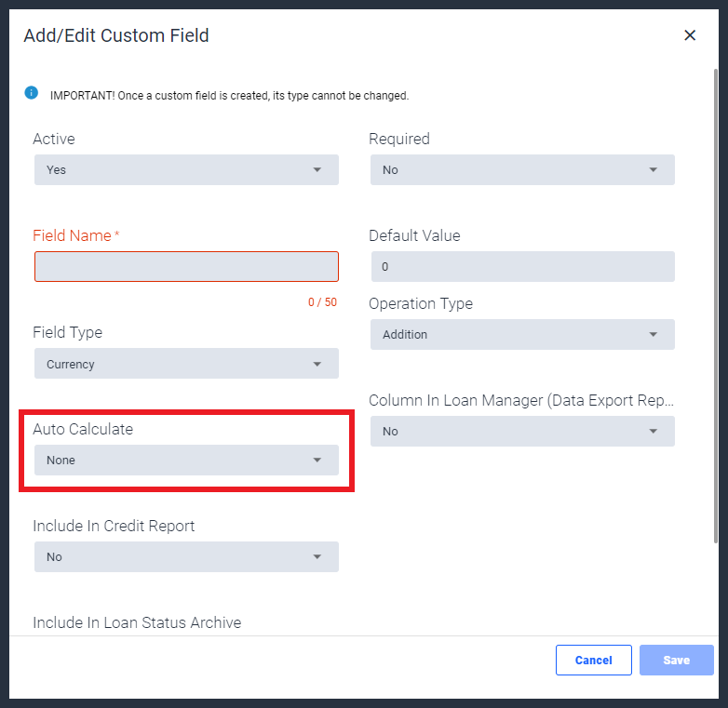Close the Add/Edit Custom Field dialog

pos(690,35)
